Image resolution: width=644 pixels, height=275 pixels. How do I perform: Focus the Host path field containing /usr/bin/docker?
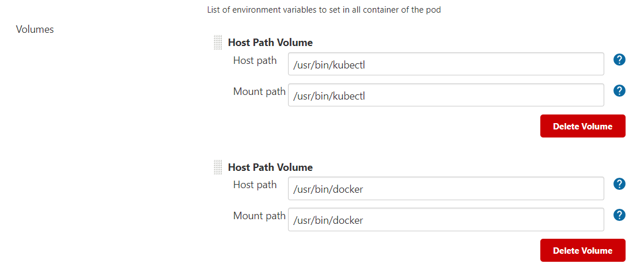click(446, 188)
